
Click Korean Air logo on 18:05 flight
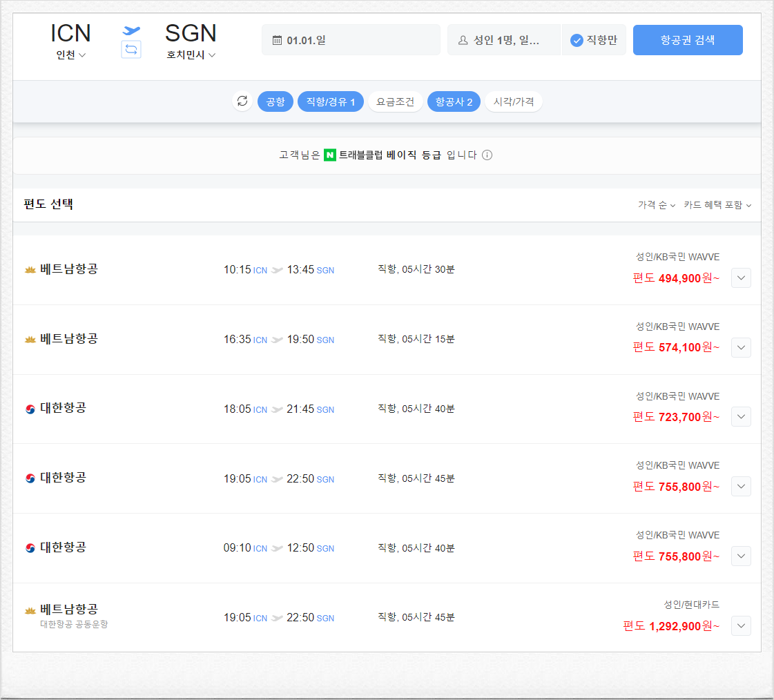(x=30, y=409)
